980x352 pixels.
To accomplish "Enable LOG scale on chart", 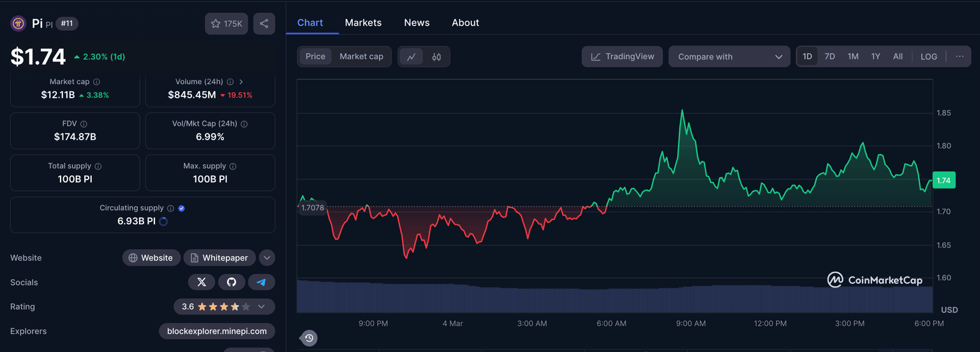I will tap(928, 57).
